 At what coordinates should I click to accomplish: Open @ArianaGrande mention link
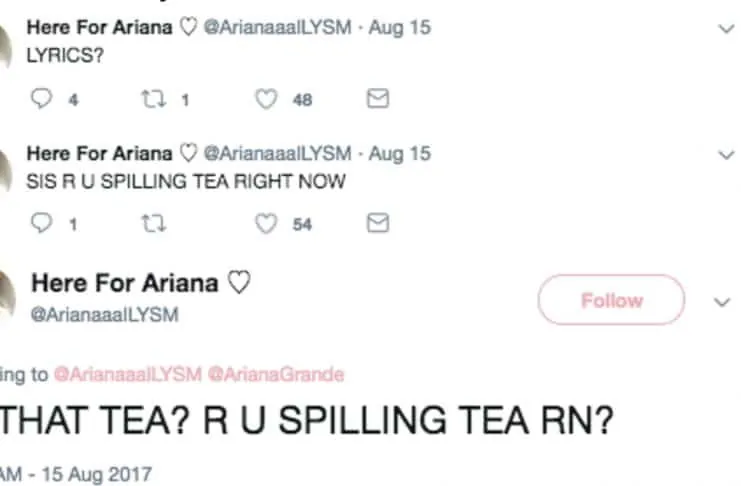(x=275, y=375)
